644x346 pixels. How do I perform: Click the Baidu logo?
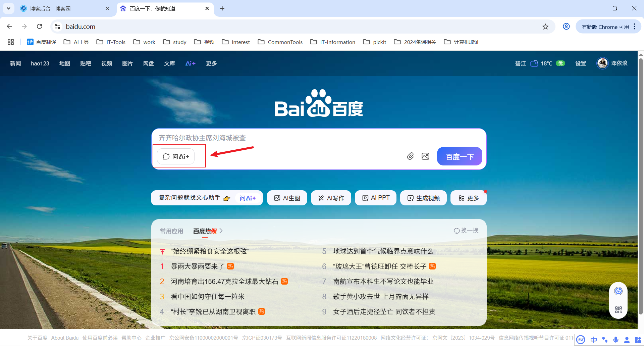(319, 103)
